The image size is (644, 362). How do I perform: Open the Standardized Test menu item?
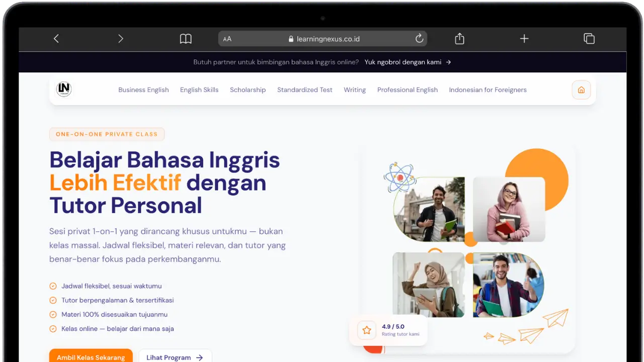305,90
